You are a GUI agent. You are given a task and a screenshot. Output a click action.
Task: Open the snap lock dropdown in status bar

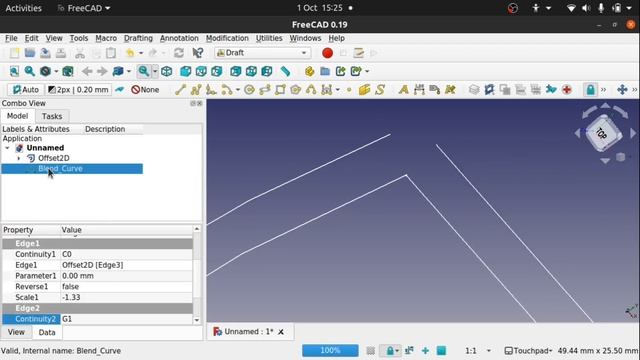pyautogui.click(x=397, y=351)
